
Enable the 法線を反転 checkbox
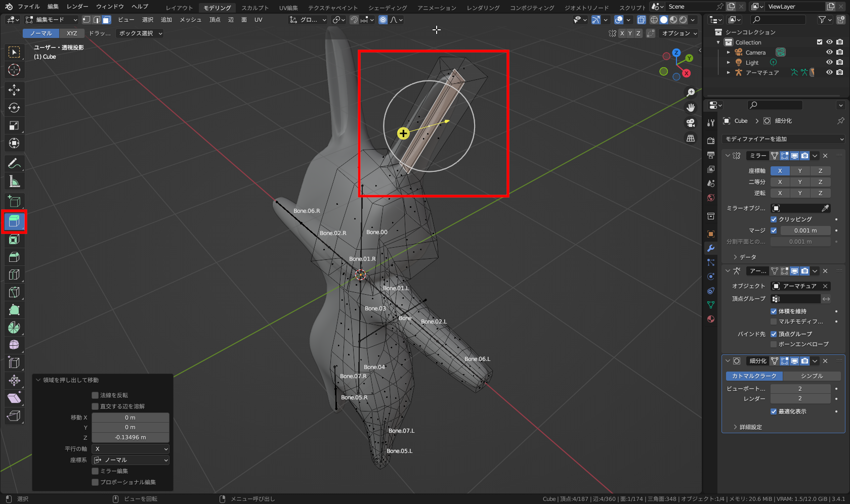point(95,395)
